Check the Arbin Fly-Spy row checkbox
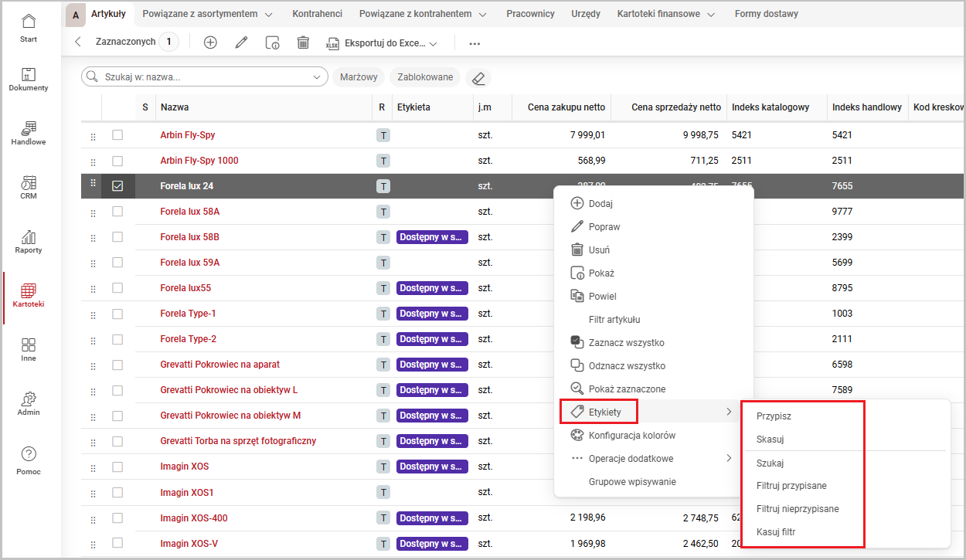966x560 pixels. tap(117, 135)
